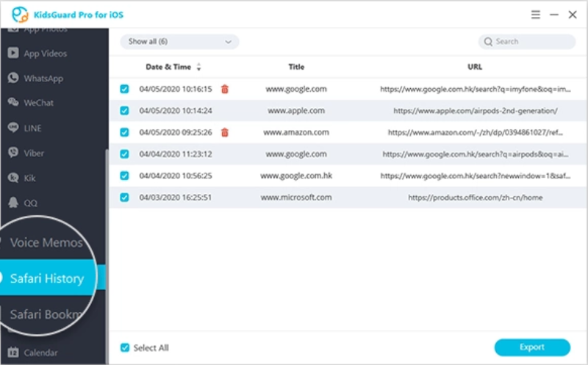Viewport: 588px width, 365px height.
Task: Open App Videos section
Action: pos(46,54)
